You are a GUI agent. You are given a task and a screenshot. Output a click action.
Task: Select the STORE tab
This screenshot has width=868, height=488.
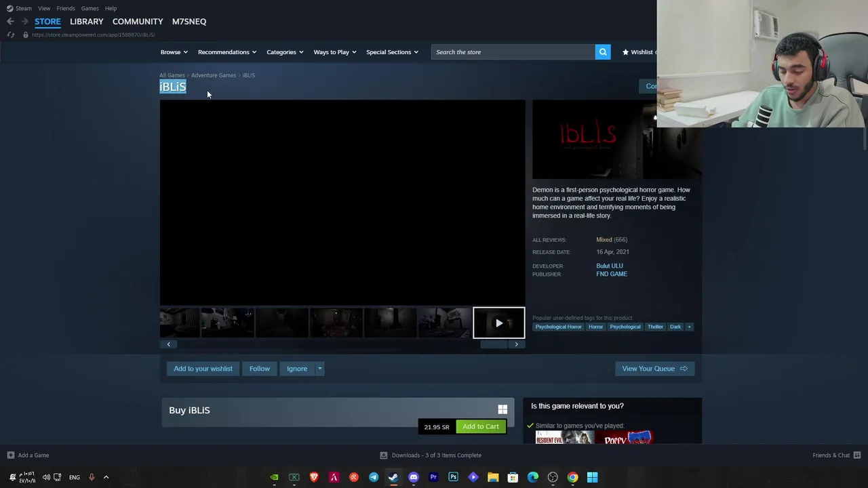pyautogui.click(x=47, y=22)
